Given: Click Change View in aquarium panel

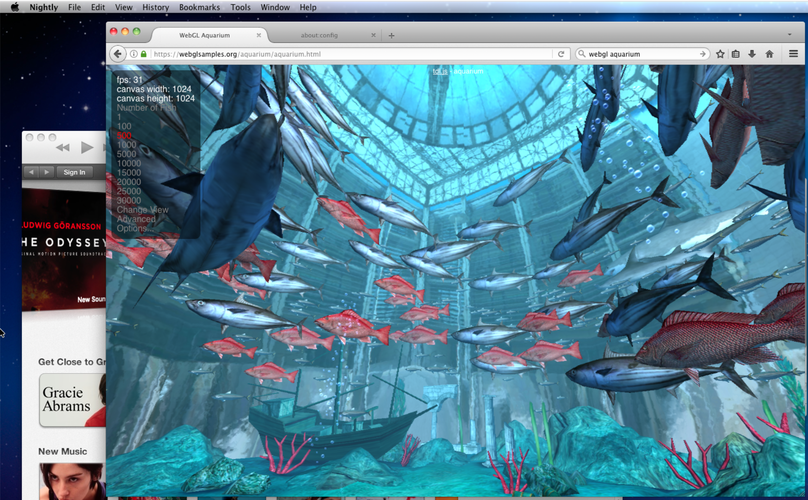Looking at the screenshot, I should click(143, 210).
